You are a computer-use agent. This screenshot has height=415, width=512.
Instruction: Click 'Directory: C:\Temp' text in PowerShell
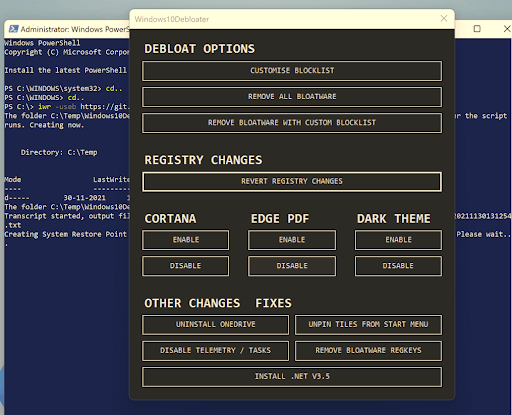click(x=59, y=152)
